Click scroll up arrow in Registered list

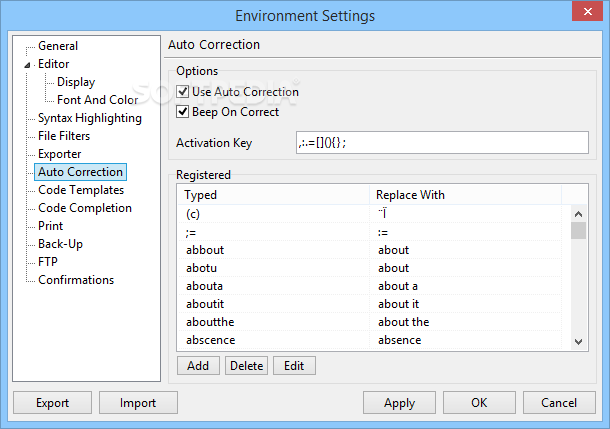(x=578, y=214)
